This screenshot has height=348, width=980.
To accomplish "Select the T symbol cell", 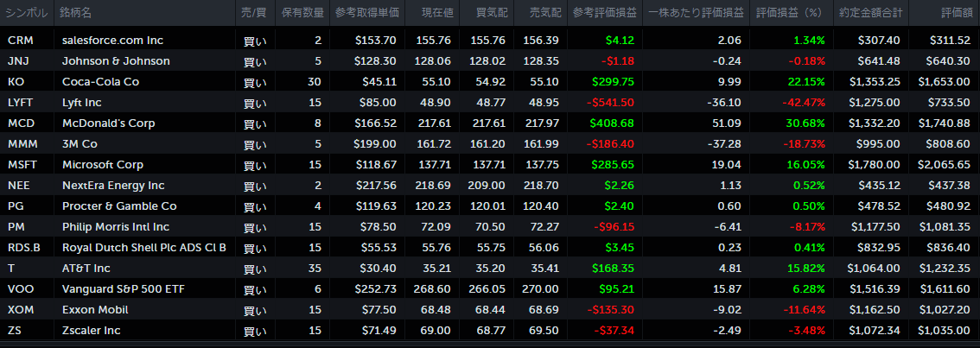I will [x=10, y=268].
